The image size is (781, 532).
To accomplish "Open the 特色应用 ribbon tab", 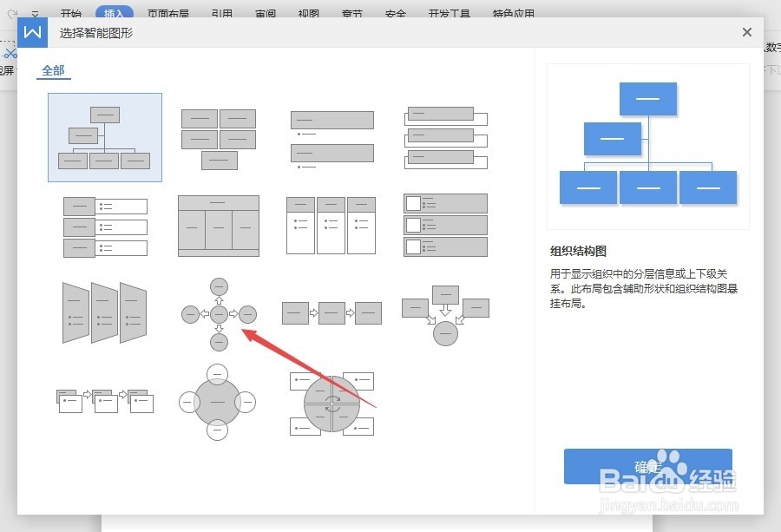I will 514,13.
